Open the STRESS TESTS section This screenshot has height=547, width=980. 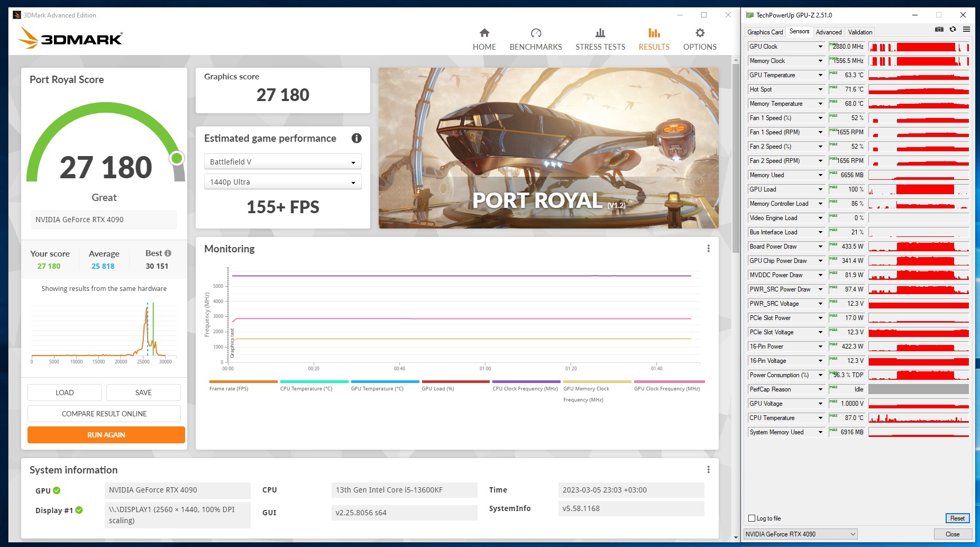(600, 40)
